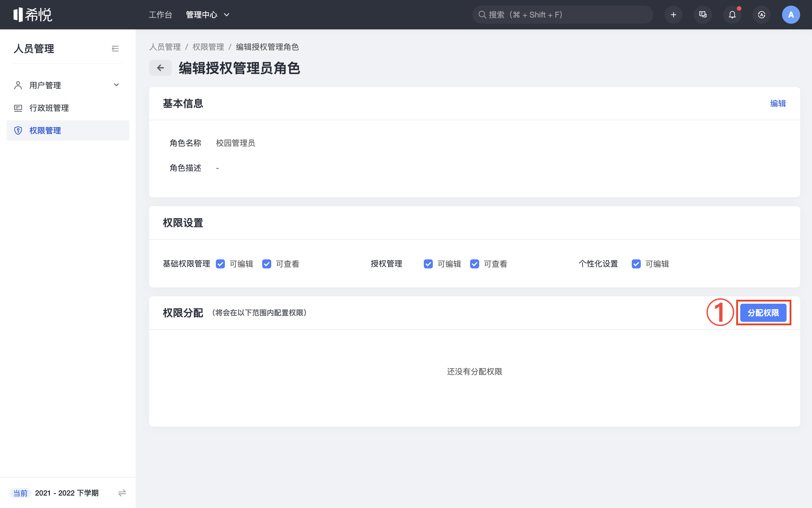Viewport: 812px width, 508px height.
Task: Click the 分配权限 button
Action: 763,312
